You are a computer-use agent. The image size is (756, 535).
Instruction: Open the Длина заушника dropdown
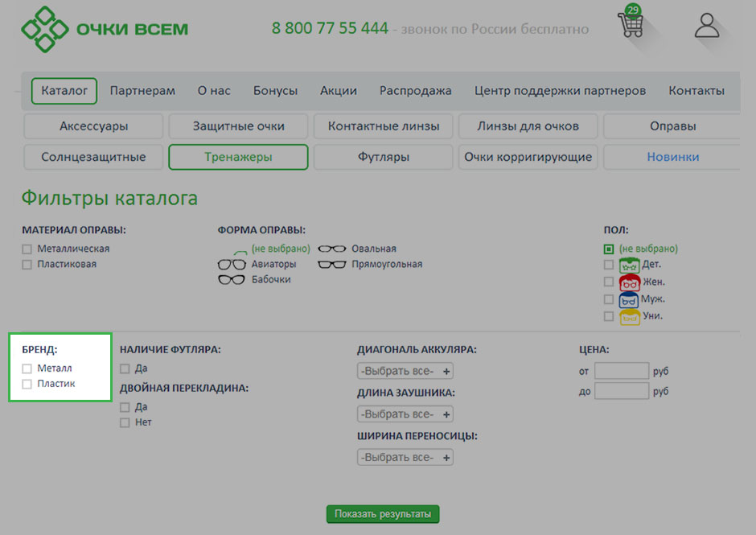tap(405, 414)
